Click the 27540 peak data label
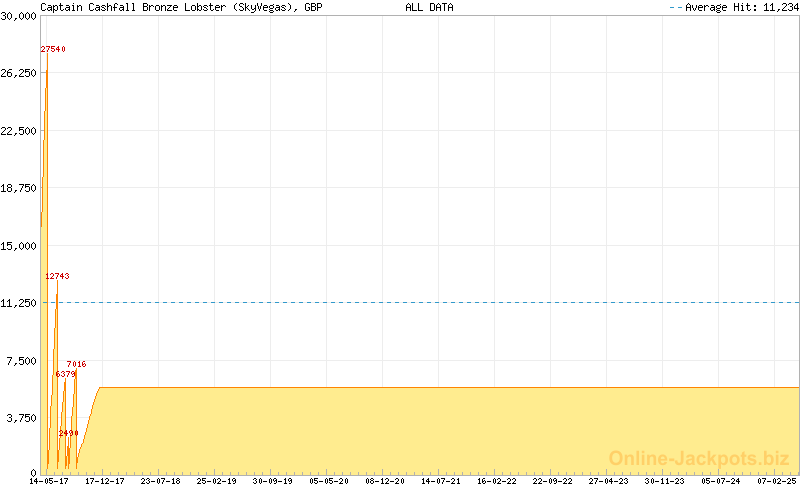The height and width of the screenshot is (490, 800). pos(53,49)
